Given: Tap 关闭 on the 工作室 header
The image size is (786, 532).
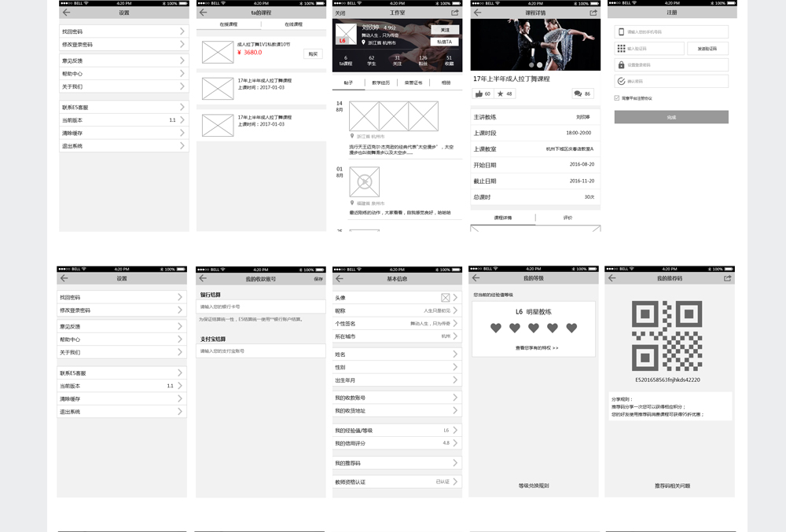Looking at the screenshot, I should click(340, 13).
